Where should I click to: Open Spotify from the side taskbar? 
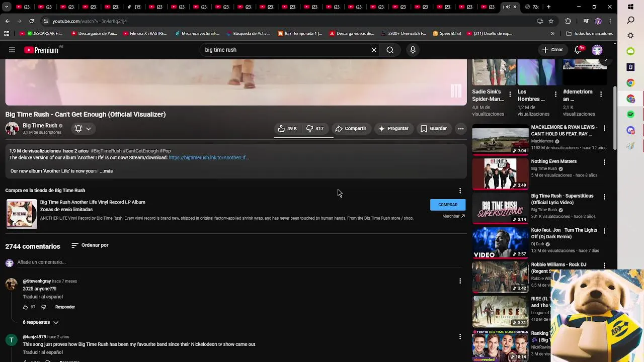630,115
